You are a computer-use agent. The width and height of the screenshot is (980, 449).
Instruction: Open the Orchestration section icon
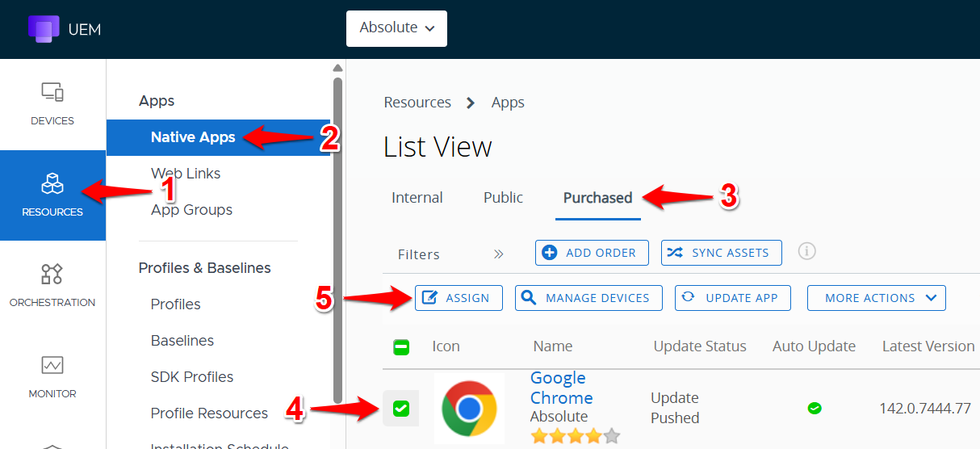[52, 274]
